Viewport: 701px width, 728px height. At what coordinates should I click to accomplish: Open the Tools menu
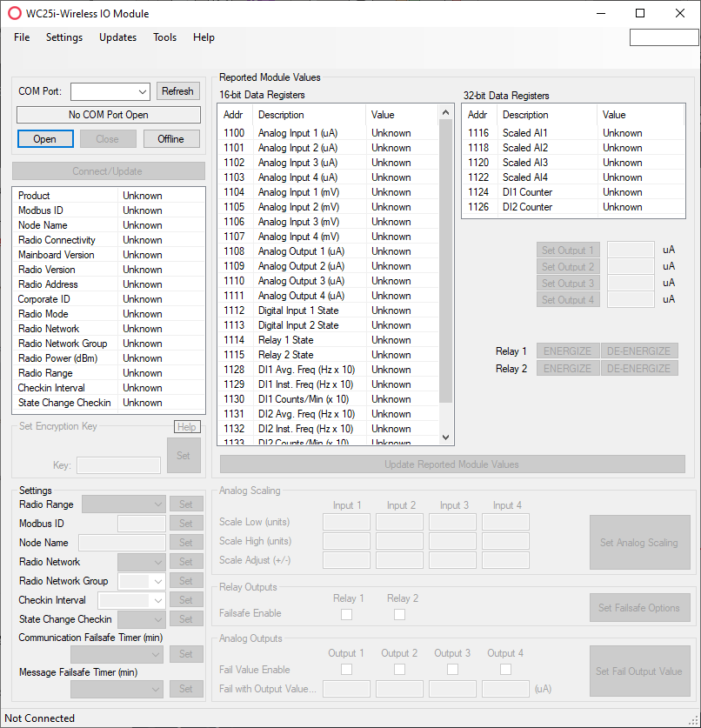click(x=164, y=37)
